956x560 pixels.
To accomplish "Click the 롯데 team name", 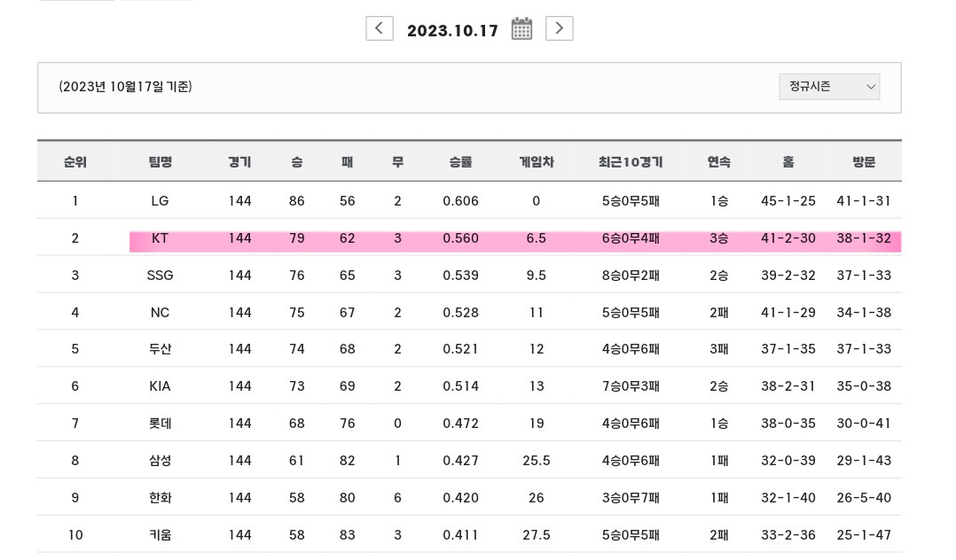I will (x=161, y=424).
